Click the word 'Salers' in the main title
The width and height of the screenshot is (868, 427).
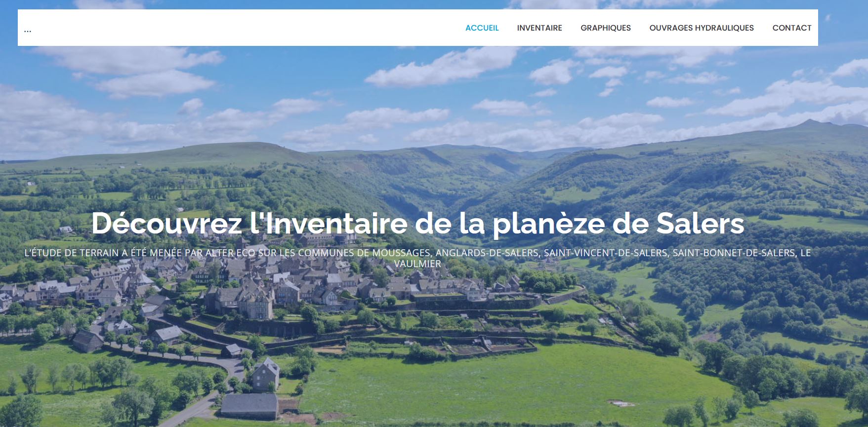point(700,223)
